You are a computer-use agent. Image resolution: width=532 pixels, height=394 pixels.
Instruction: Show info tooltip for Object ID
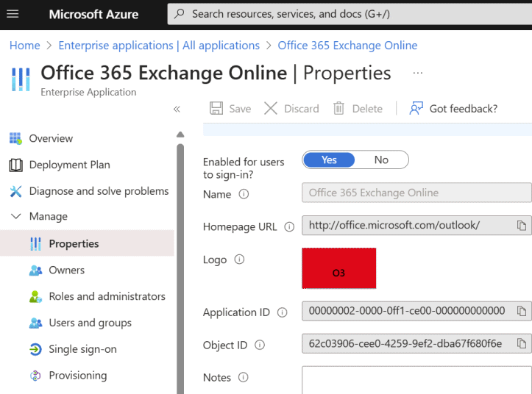coord(260,345)
